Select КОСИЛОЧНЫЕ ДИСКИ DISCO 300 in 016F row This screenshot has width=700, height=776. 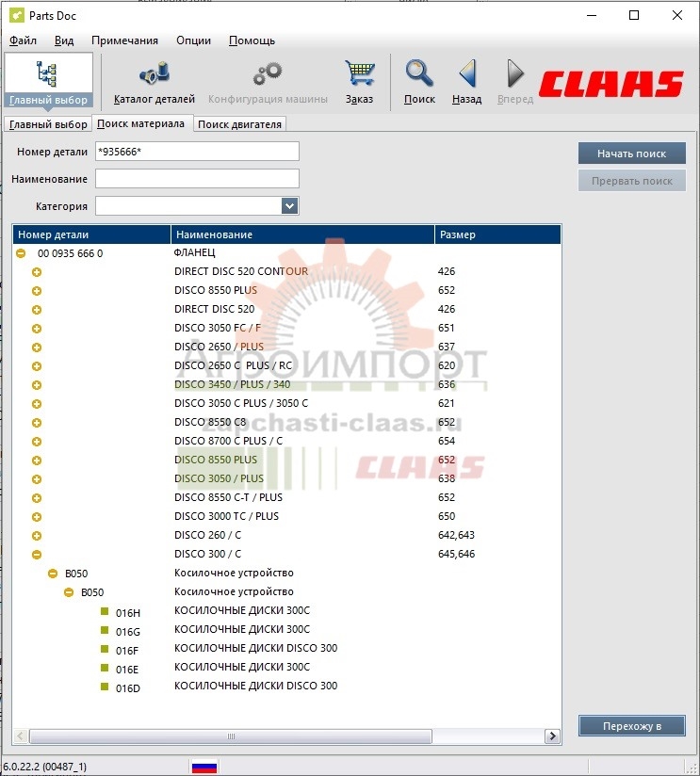[255, 648]
